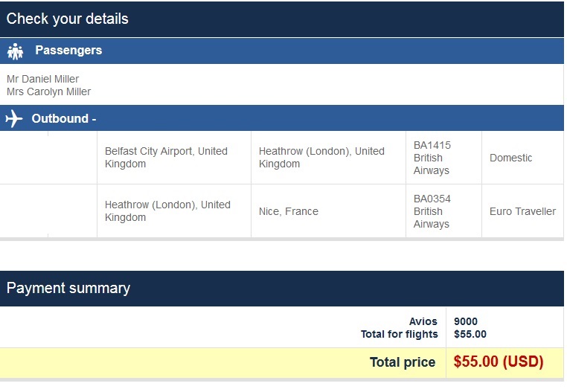Click the Belfast City Airport departure cell

tap(166, 157)
